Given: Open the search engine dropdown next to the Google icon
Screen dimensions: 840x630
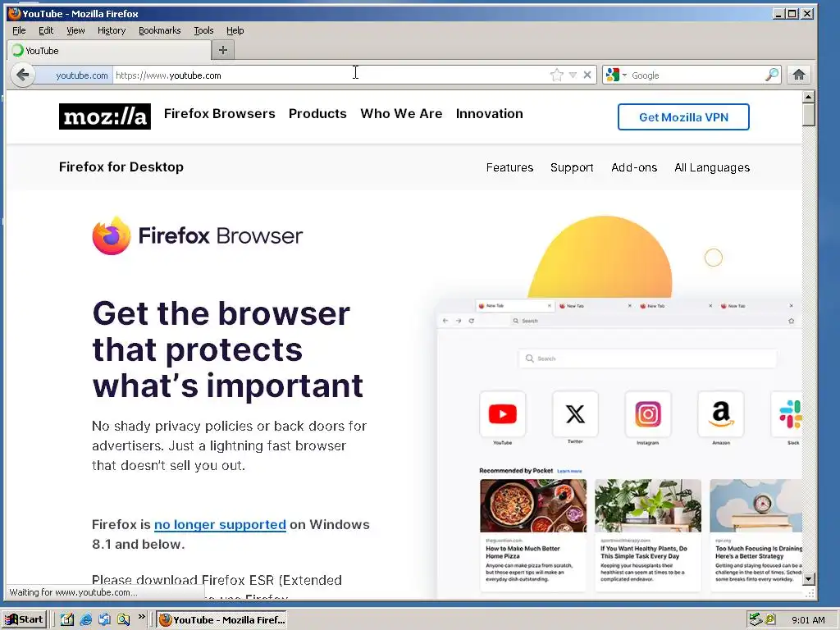Looking at the screenshot, I should tap(624, 75).
